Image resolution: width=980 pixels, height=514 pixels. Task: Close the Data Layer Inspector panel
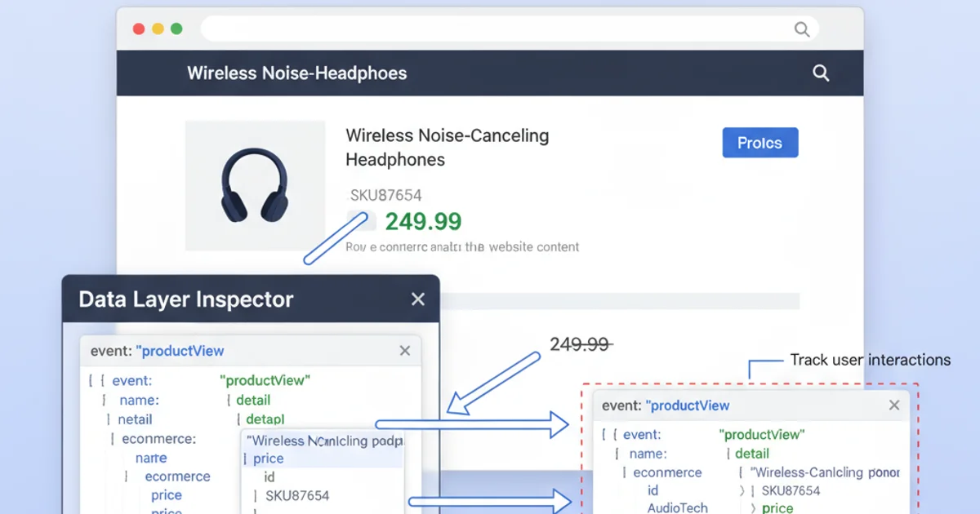[417, 299]
